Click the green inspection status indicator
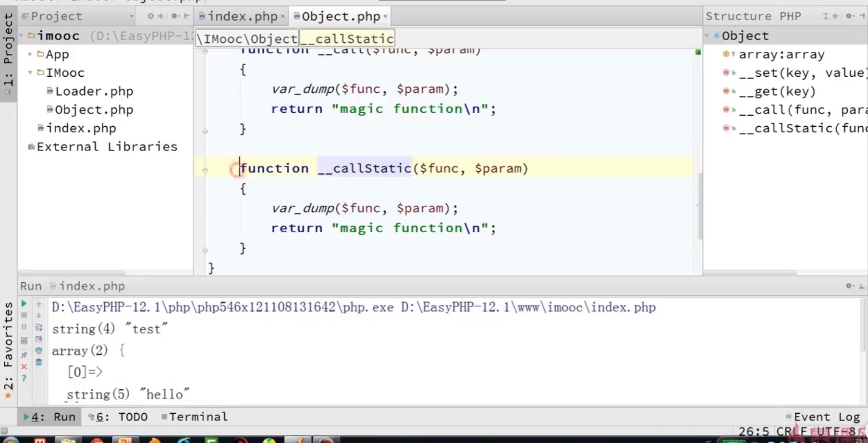Screen dimensions: 868x443 pyautogui.click(x=698, y=52)
